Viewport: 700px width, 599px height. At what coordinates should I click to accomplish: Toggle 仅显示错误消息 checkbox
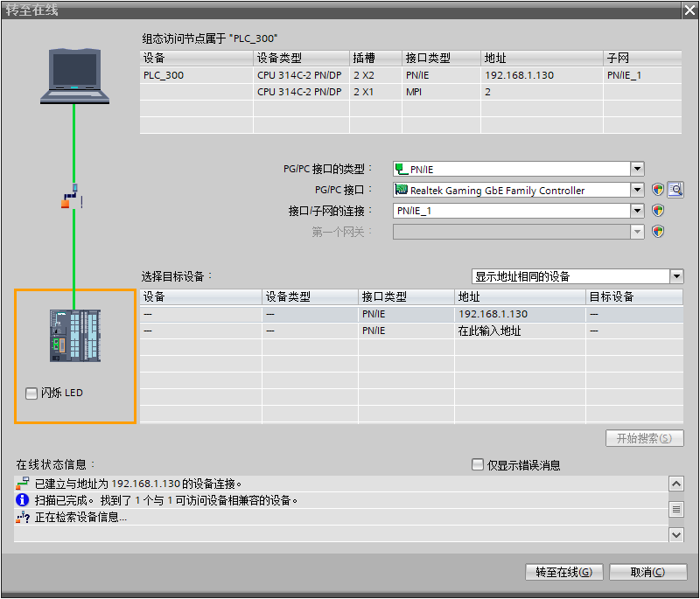tap(478, 464)
